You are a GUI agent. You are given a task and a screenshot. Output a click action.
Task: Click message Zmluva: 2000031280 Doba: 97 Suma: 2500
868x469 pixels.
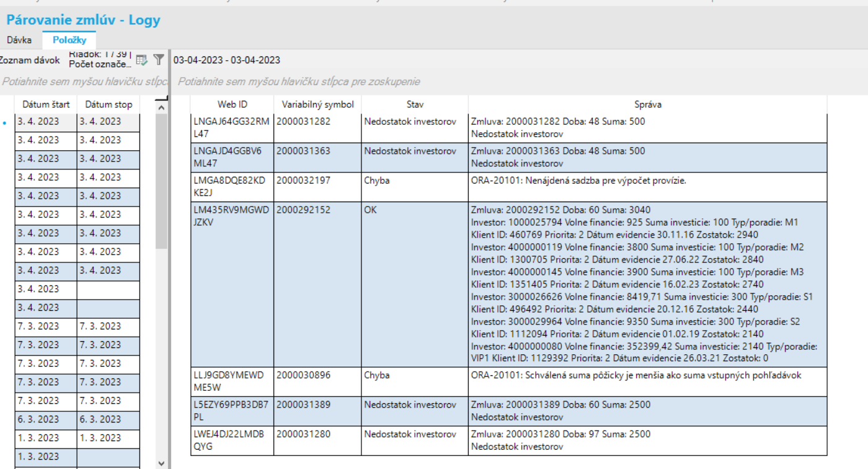click(x=560, y=434)
